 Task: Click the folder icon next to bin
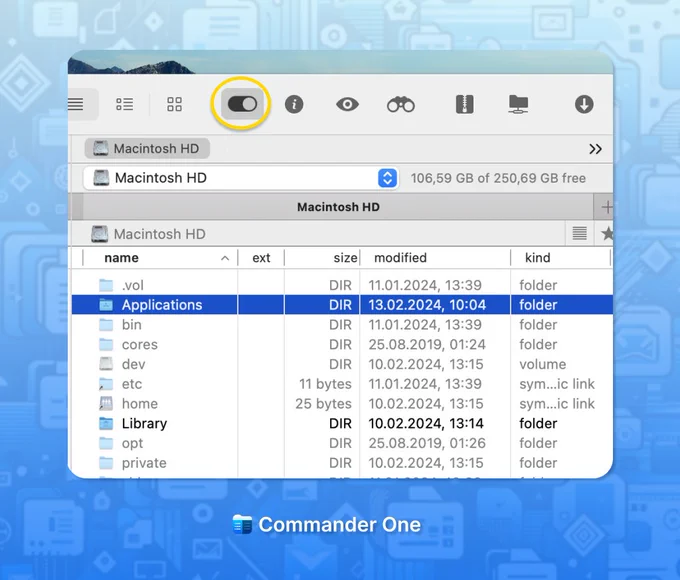[x=106, y=324]
